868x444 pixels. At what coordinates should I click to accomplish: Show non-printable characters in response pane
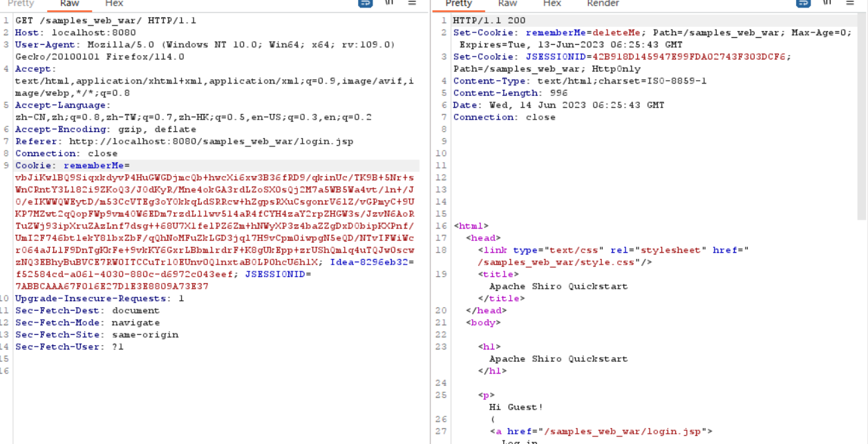pos(827,3)
